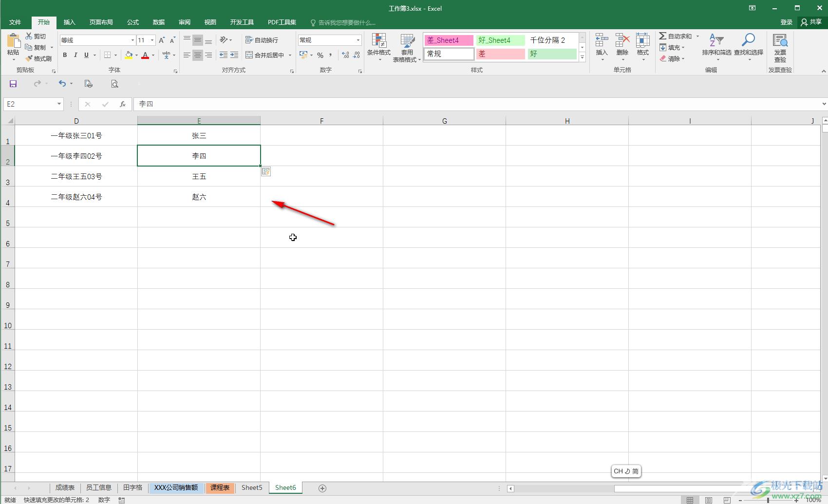Click the increase indent icon
Image resolution: width=828 pixels, height=504 pixels.
pos(234,55)
